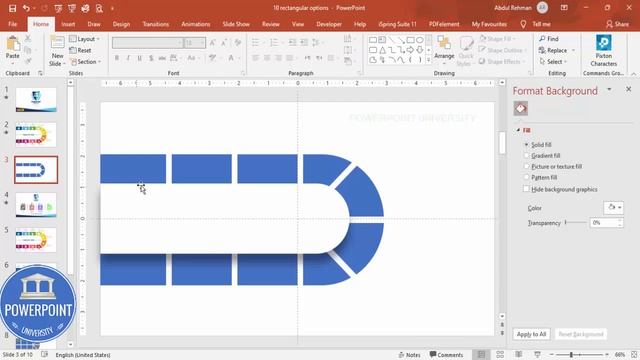
Task: Check Hide background graphics
Action: 560,189
